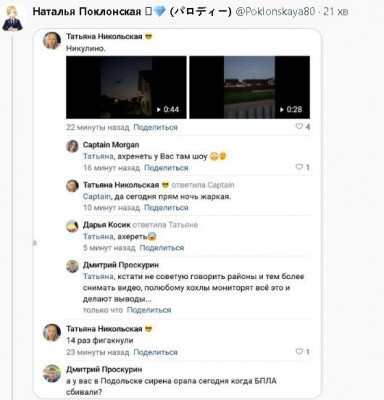Viewport: 384px width, 400px height.
Task: Open Наталья Поклонская profile avatar
Action: (x=12, y=18)
